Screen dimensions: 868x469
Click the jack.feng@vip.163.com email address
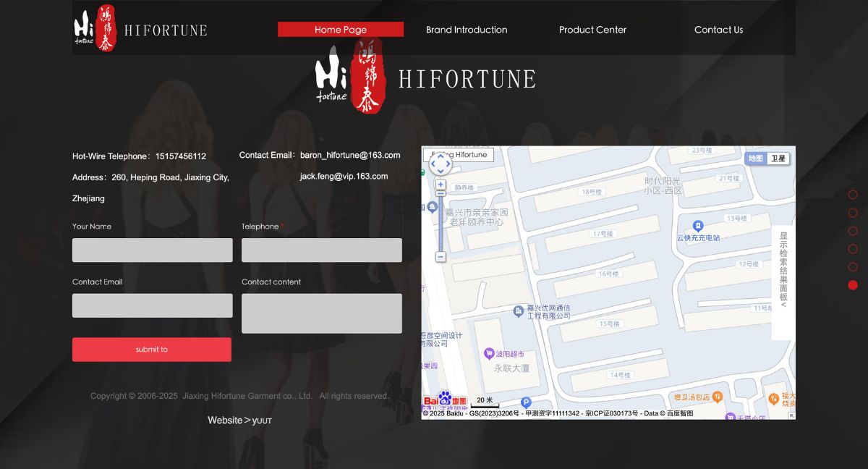[344, 176]
